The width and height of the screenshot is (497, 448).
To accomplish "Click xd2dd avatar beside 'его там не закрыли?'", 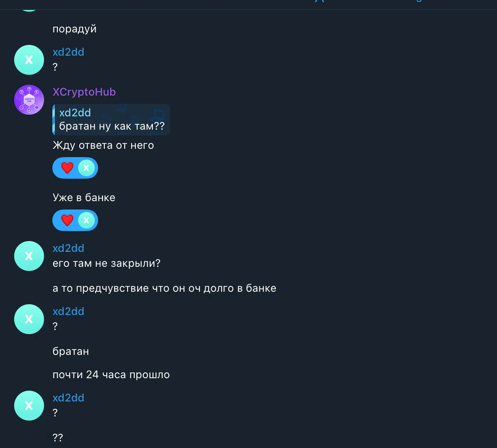I will (29, 256).
